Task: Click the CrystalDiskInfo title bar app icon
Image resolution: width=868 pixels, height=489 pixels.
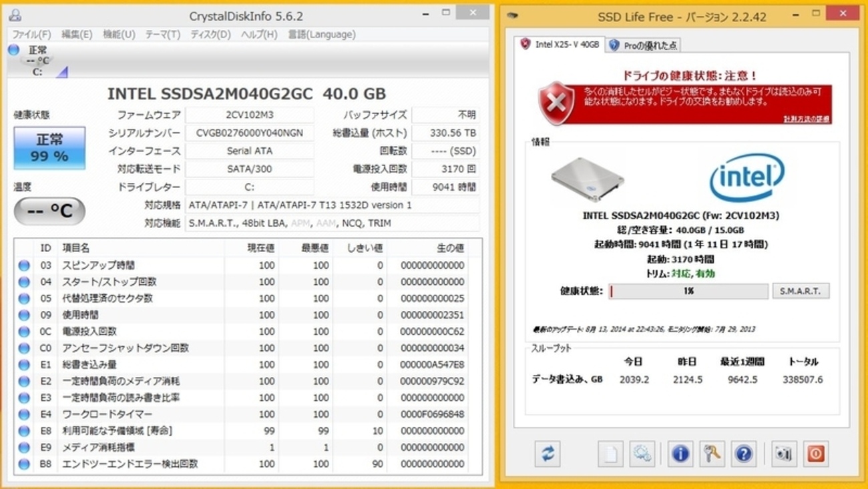Action: coord(15,15)
